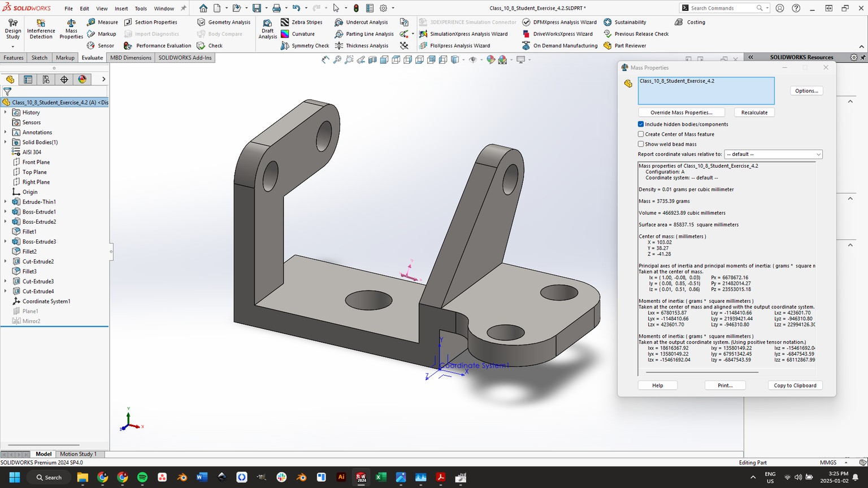
Task: Click Override Mass Properties button
Action: 681,112
